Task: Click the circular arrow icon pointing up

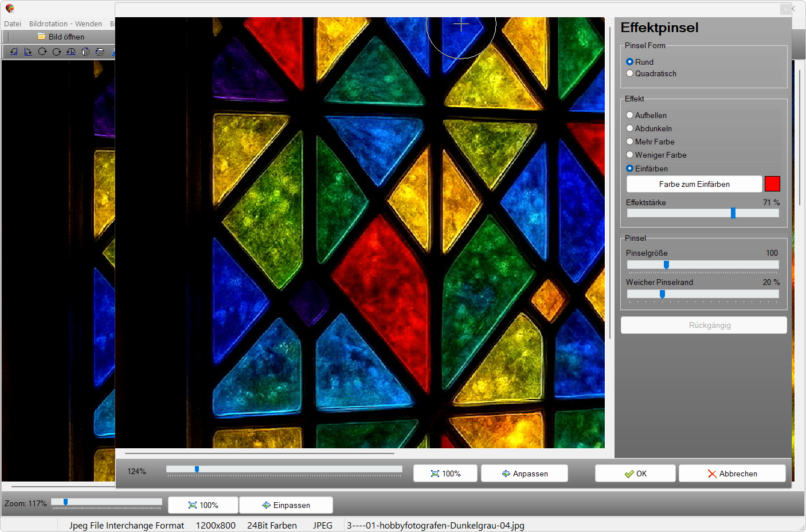Action: (57, 52)
